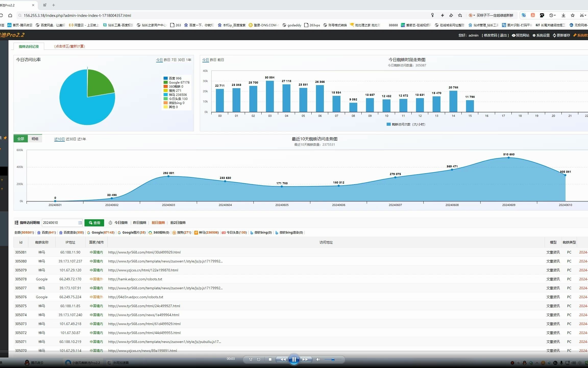Viewport: 588px width, 368px height.
Task: Click the translate extension icon
Action: [524, 15]
